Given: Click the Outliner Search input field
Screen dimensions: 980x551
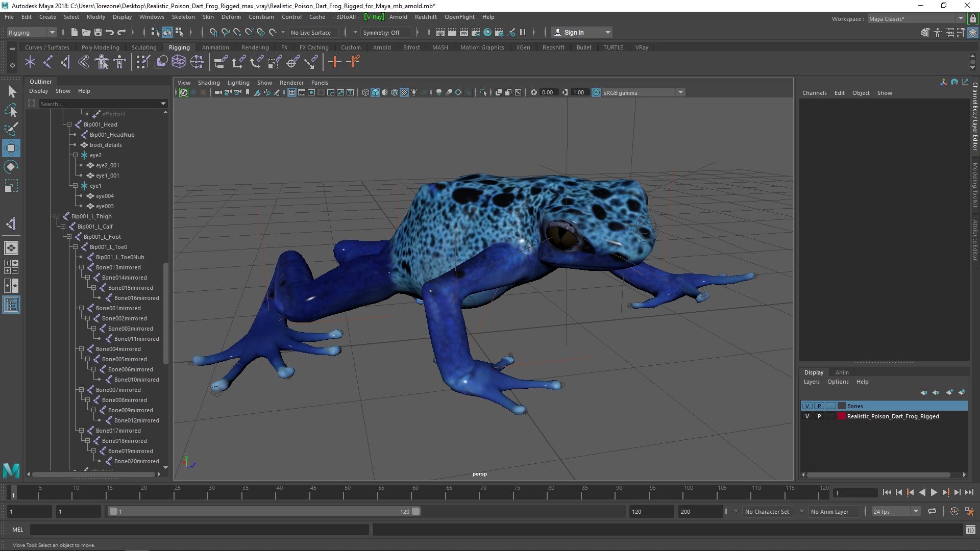Looking at the screenshot, I should [x=99, y=104].
